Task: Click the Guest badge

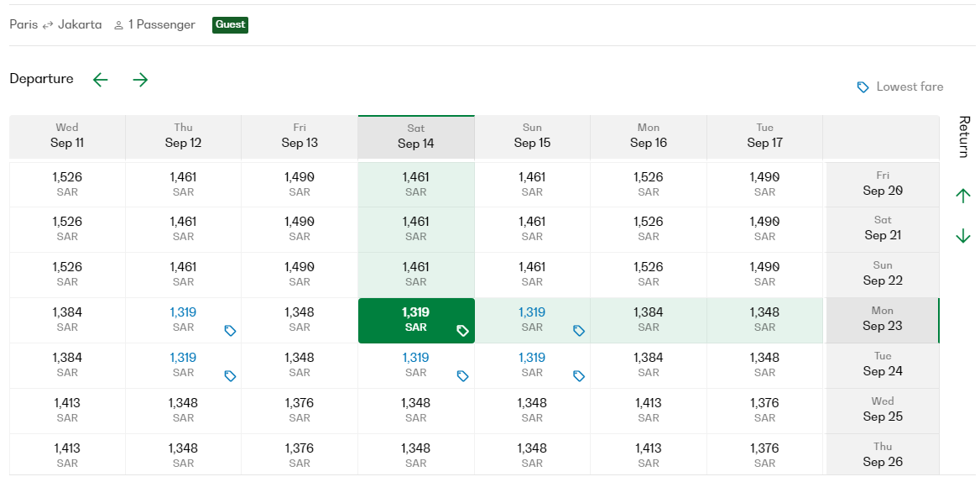Action: pos(230,25)
